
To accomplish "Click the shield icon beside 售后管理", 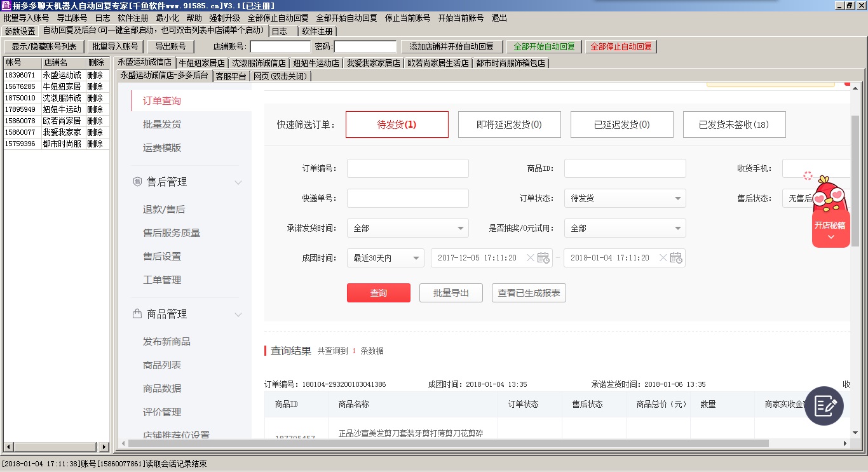I will [x=137, y=182].
